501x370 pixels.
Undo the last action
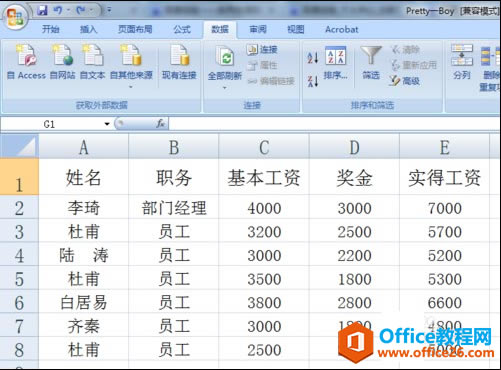tap(58, 11)
